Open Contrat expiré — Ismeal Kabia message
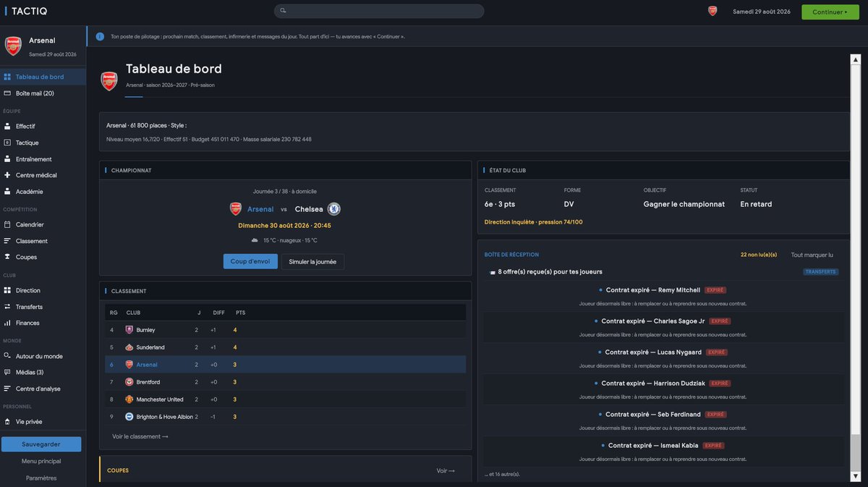 663,452
